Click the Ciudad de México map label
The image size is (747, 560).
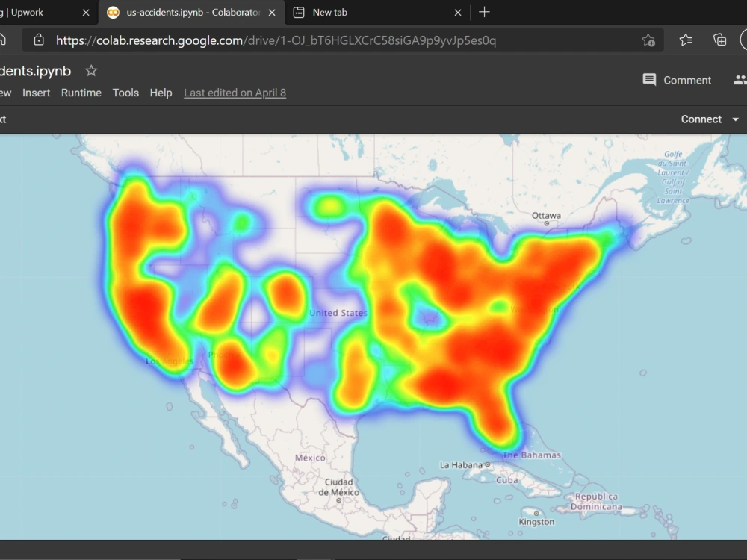pos(338,487)
